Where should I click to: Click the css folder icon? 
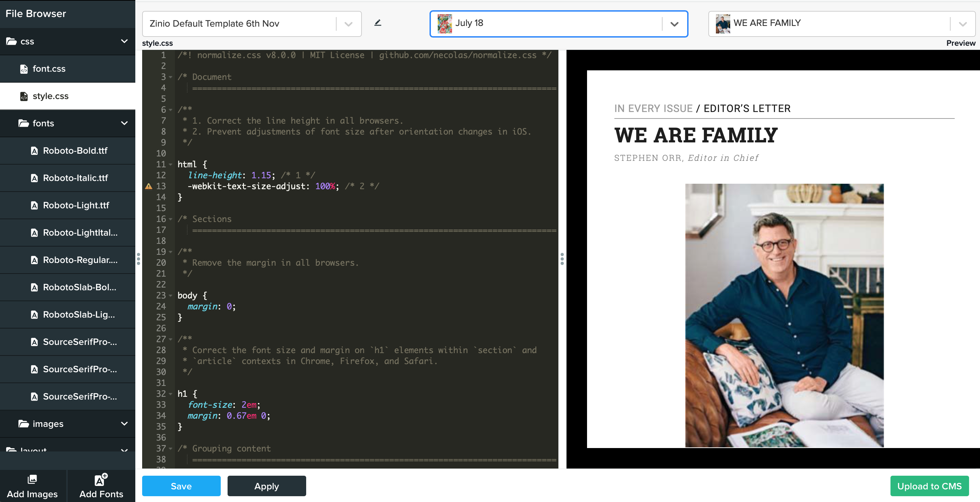[11, 41]
